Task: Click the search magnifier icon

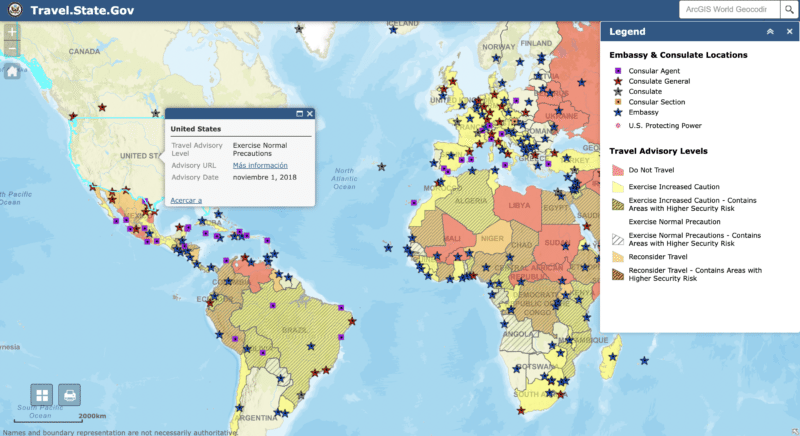Action: click(788, 9)
